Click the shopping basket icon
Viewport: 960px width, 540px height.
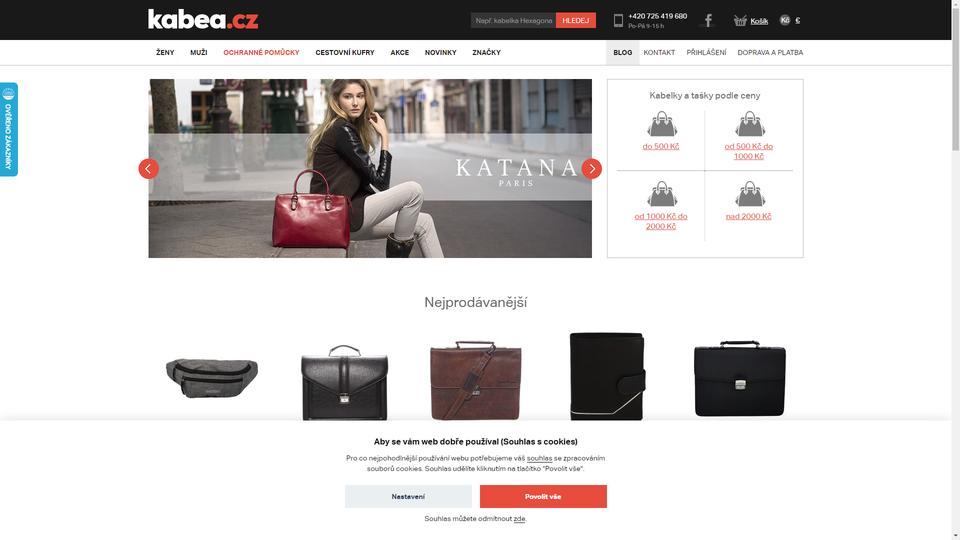click(740, 20)
